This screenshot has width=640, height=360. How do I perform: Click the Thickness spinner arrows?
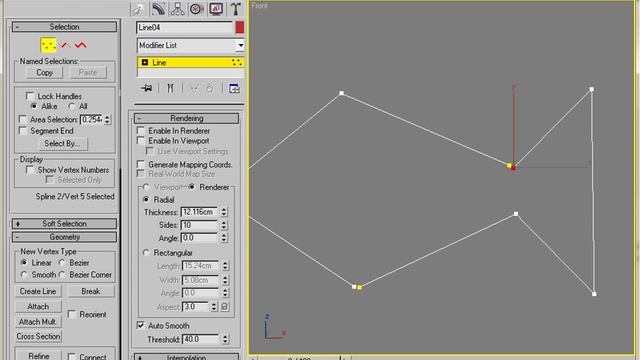coord(224,212)
